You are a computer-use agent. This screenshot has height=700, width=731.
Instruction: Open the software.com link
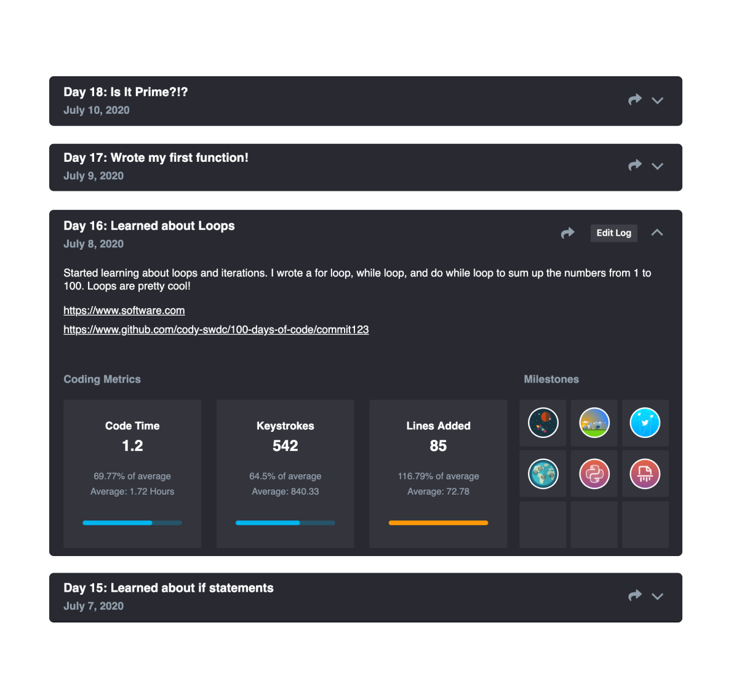pos(124,311)
